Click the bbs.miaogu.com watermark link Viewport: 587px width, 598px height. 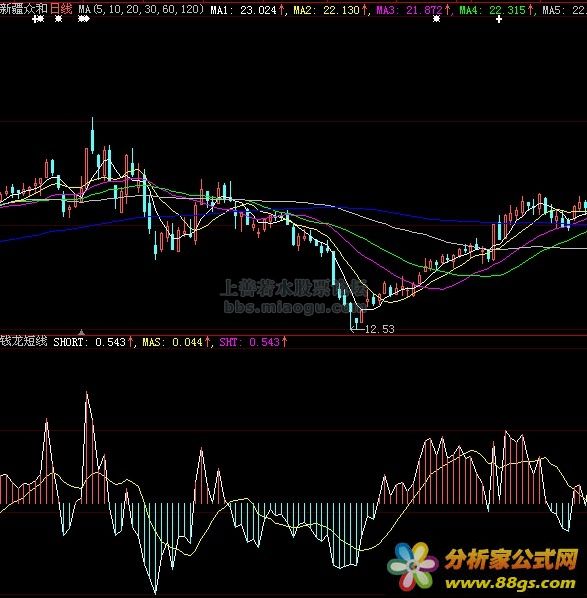pos(290,307)
